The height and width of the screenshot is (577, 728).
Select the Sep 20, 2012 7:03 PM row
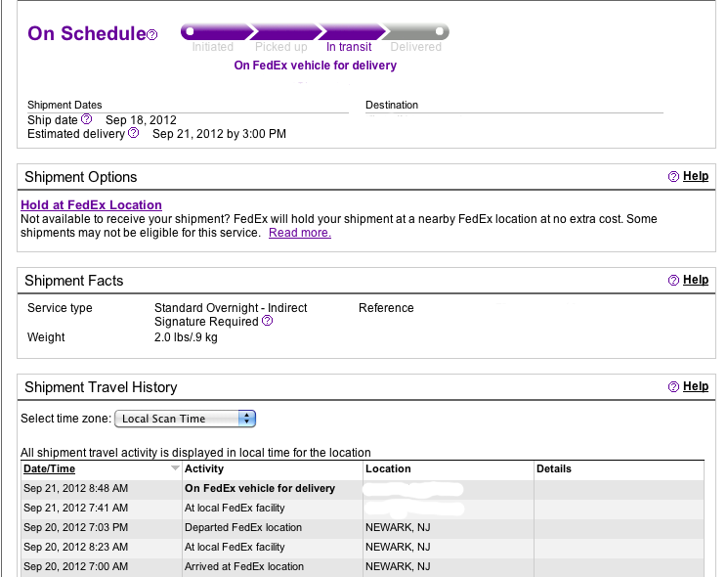pos(363,527)
